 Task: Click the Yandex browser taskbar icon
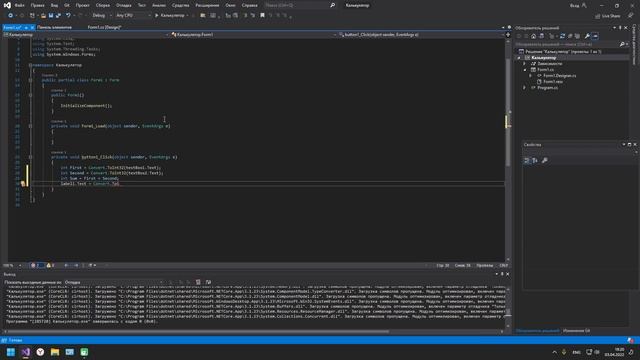(40, 352)
